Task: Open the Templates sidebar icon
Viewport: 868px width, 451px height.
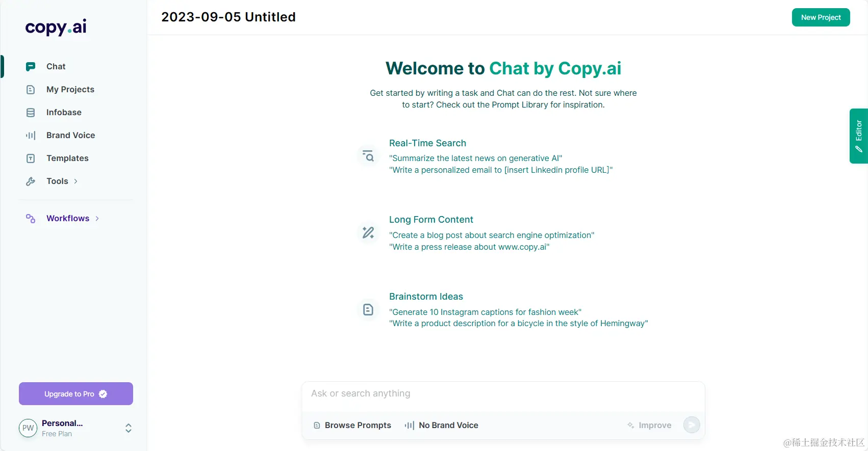Action: coord(31,158)
